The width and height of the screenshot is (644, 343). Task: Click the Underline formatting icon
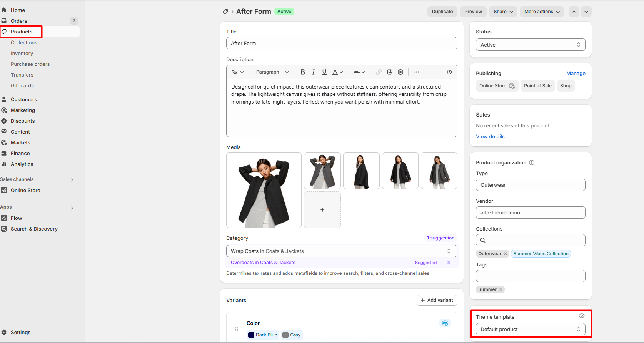324,72
